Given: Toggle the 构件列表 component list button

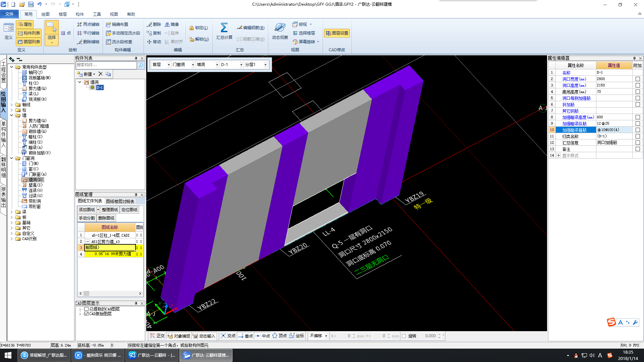Looking at the screenshot, I should (x=29, y=33).
